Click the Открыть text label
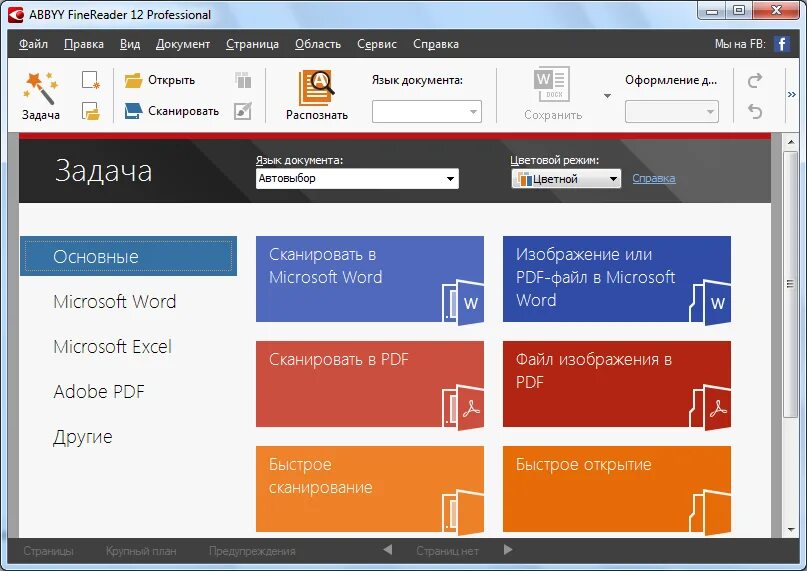This screenshot has height=571, width=807. pyautogui.click(x=171, y=80)
